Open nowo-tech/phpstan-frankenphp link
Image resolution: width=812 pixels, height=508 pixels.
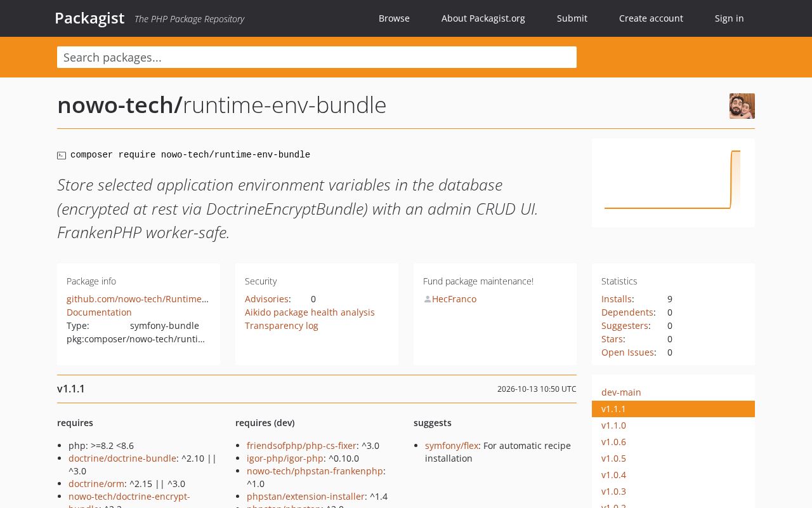point(315,471)
